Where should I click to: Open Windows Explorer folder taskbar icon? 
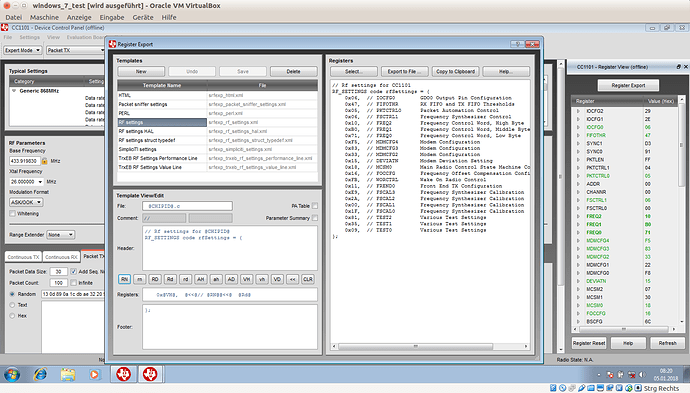pyautogui.click(x=68, y=375)
